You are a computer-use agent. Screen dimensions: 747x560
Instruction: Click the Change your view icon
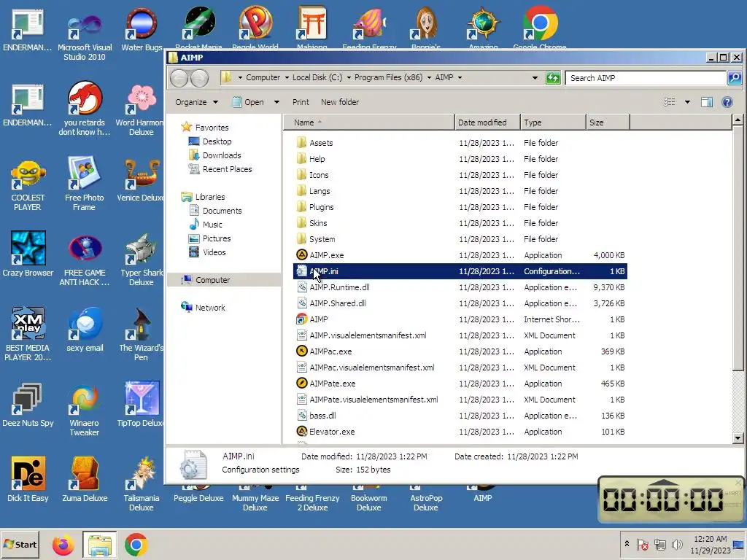click(x=670, y=102)
